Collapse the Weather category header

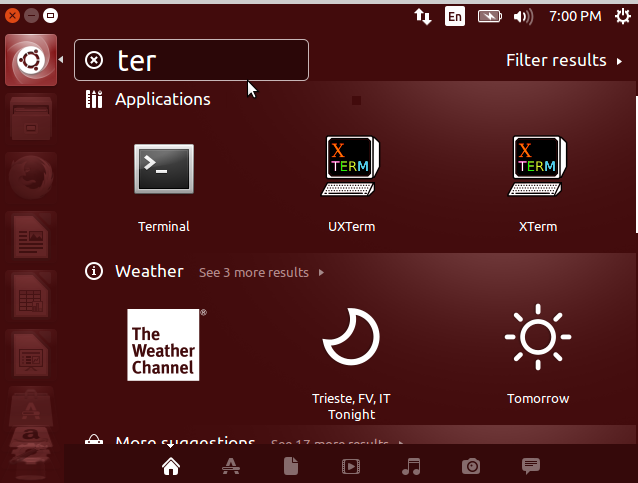pos(149,271)
